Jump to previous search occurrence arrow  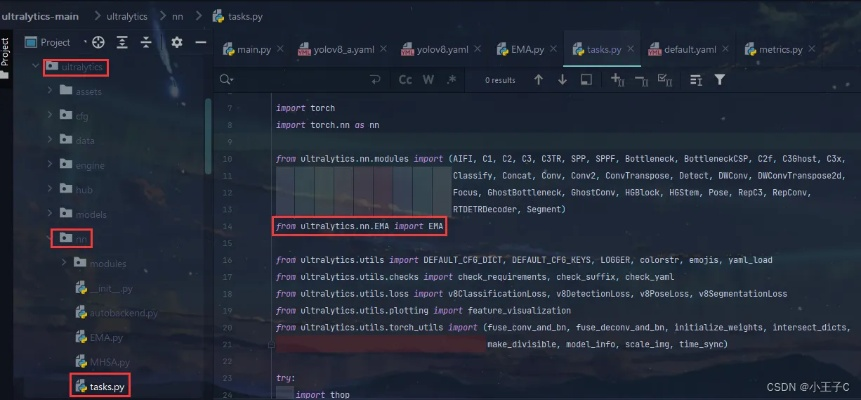(x=539, y=79)
